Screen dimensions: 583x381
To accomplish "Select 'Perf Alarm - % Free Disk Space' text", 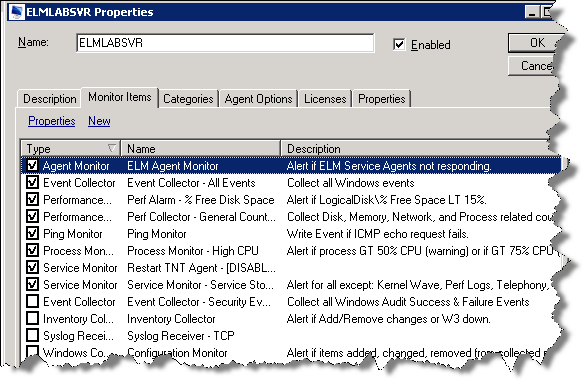I will pos(201,200).
